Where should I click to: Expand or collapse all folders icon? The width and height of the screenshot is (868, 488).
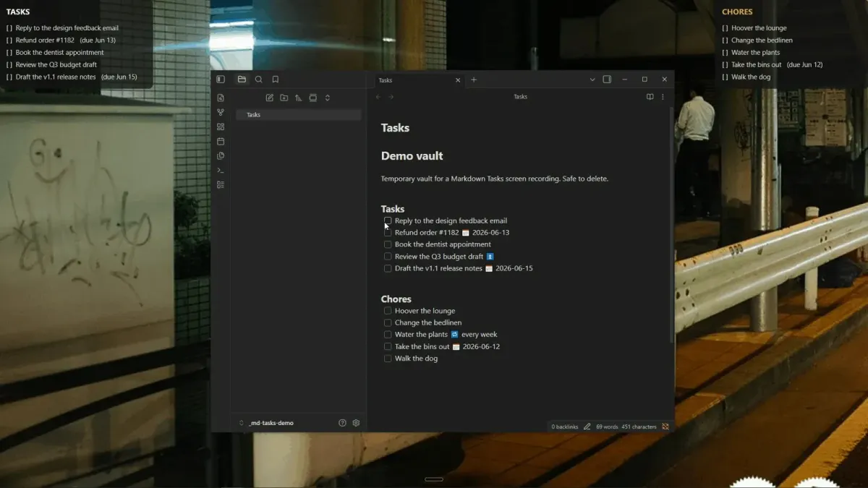(x=327, y=98)
